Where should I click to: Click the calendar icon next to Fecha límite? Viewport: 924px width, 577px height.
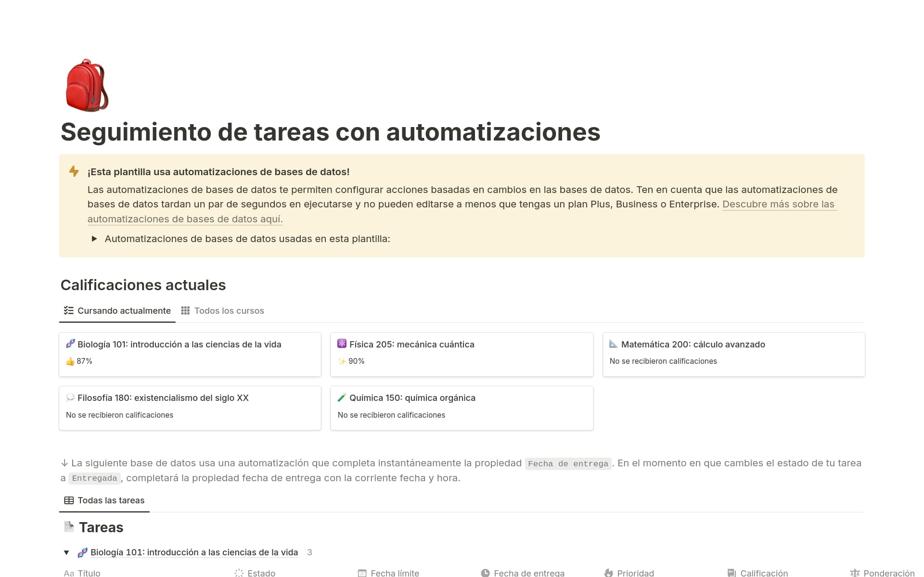[x=362, y=573]
